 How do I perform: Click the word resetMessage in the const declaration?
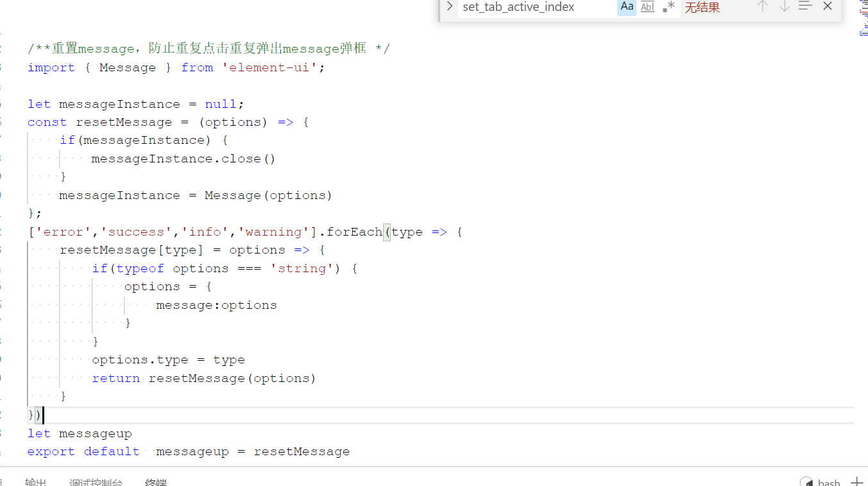pyautogui.click(x=123, y=121)
